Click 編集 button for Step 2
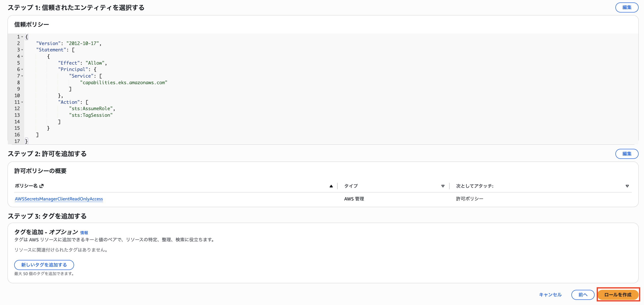The width and height of the screenshot is (644, 305). [x=626, y=154]
